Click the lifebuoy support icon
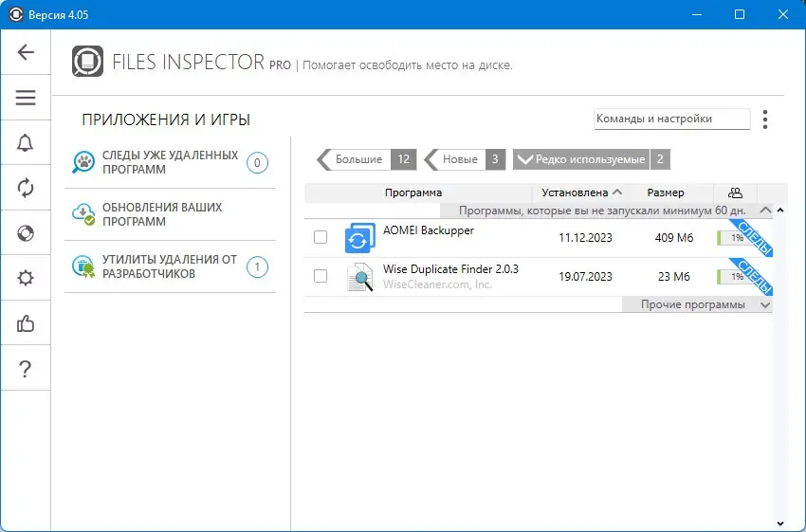This screenshot has width=806, height=532. [x=26, y=233]
